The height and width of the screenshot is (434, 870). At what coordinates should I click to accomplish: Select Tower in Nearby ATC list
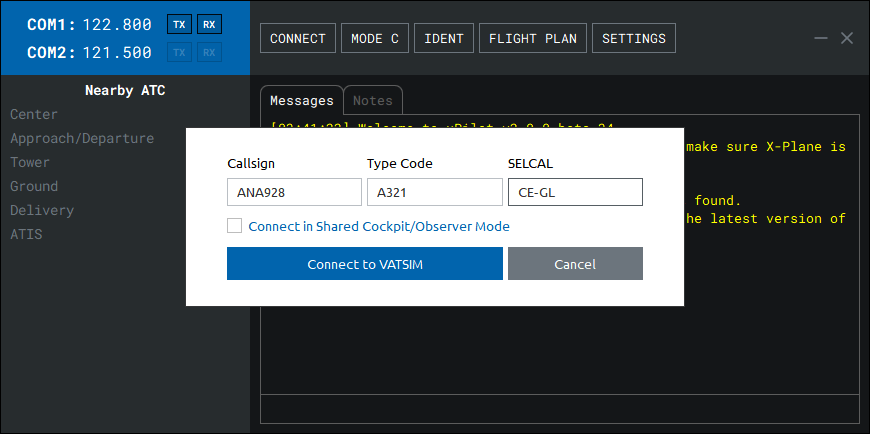pyautogui.click(x=30, y=162)
